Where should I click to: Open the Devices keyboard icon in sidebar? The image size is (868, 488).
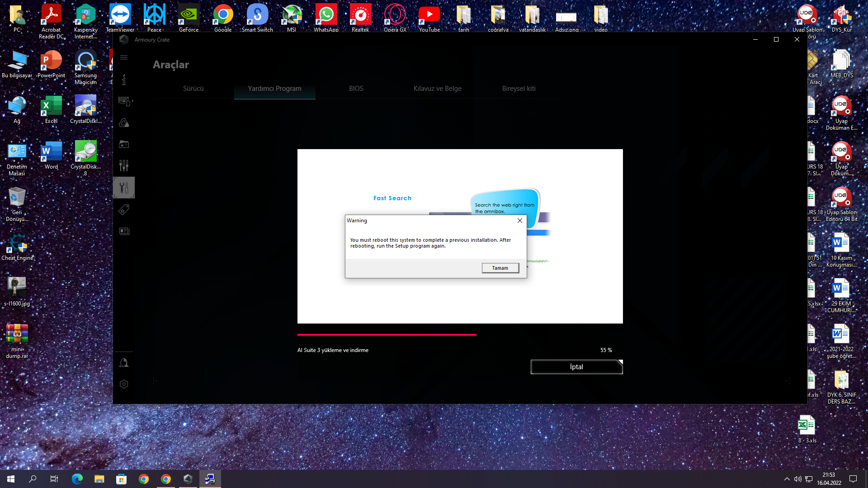(x=124, y=101)
